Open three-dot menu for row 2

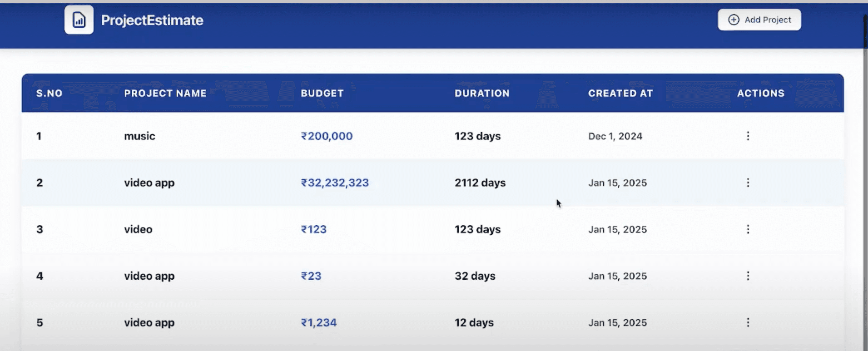click(x=748, y=183)
